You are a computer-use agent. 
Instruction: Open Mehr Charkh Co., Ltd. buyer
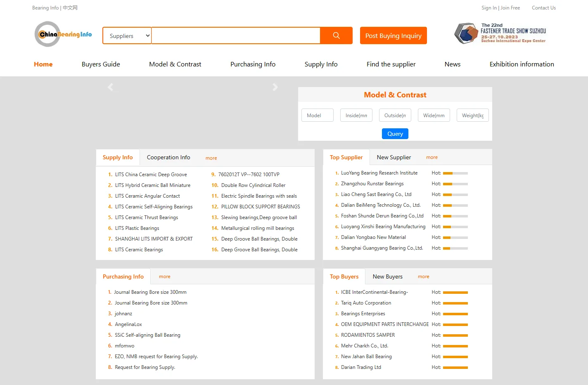coord(365,346)
